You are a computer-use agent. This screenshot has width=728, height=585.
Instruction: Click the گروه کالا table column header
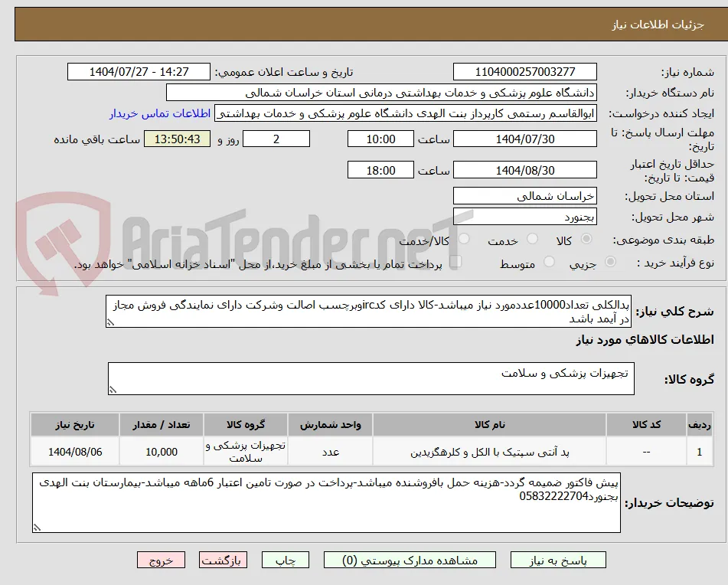pyautogui.click(x=246, y=425)
